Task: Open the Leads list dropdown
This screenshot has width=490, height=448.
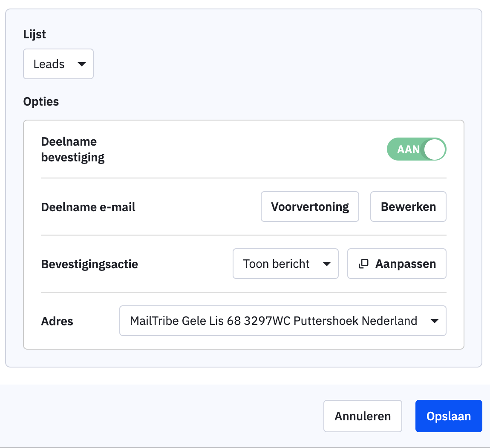Action: click(58, 64)
